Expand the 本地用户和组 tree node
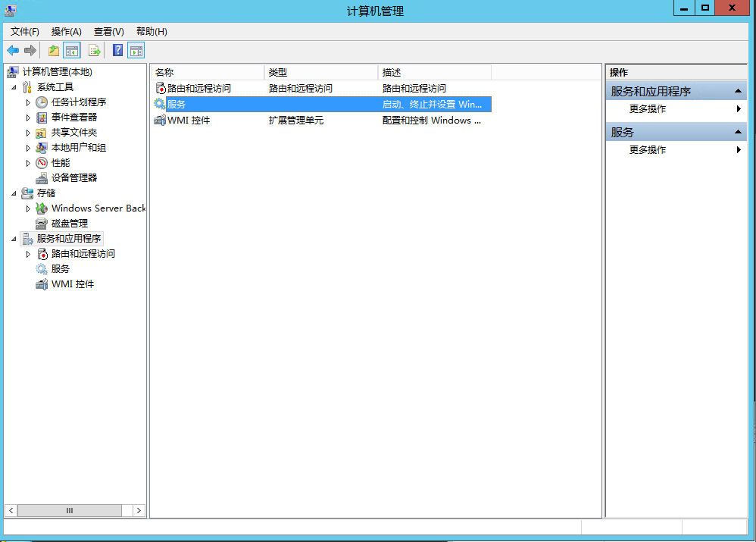The width and height of the screenshot is (756, 542). click(29, 148)
